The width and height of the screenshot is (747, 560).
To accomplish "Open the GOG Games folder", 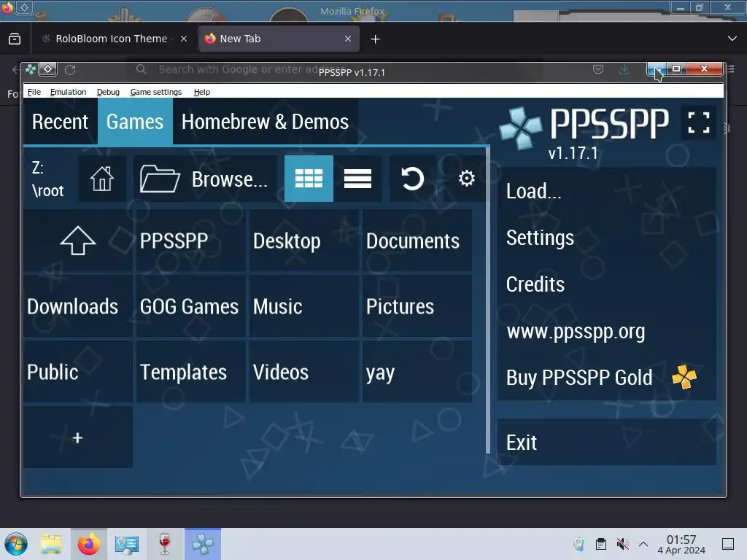I will [191, 306].
